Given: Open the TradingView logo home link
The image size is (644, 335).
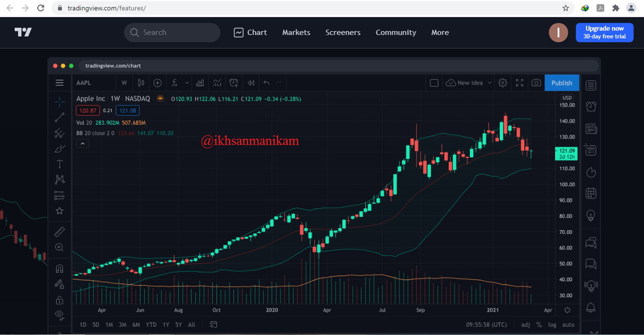Looking at the screenshot, I should point(23,32).
